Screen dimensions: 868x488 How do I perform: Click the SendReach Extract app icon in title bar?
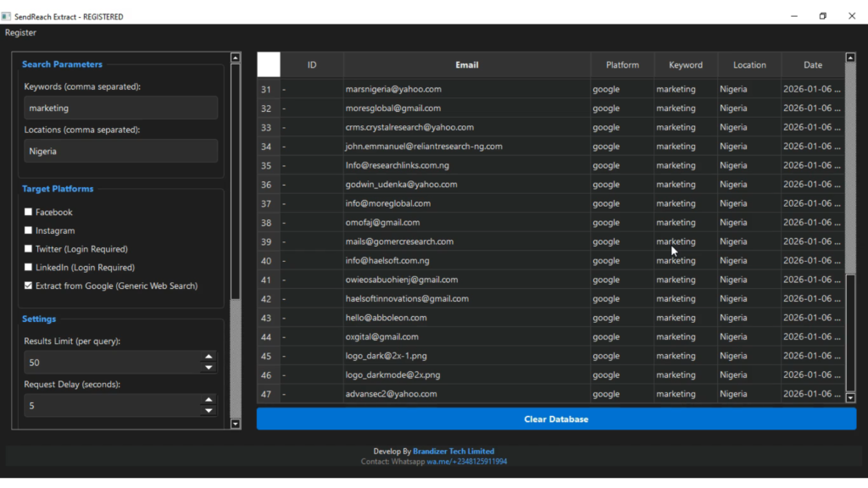[6, 16]
